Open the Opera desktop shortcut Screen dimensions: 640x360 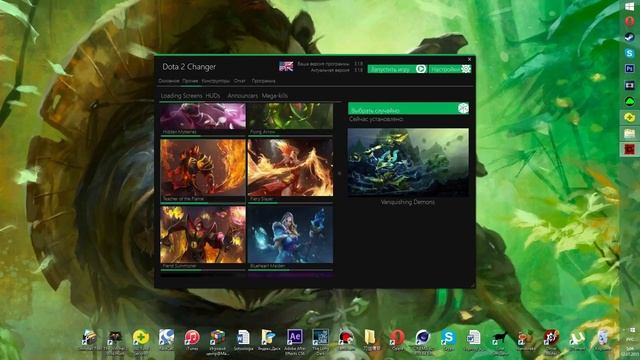click(x=397, y=340)
